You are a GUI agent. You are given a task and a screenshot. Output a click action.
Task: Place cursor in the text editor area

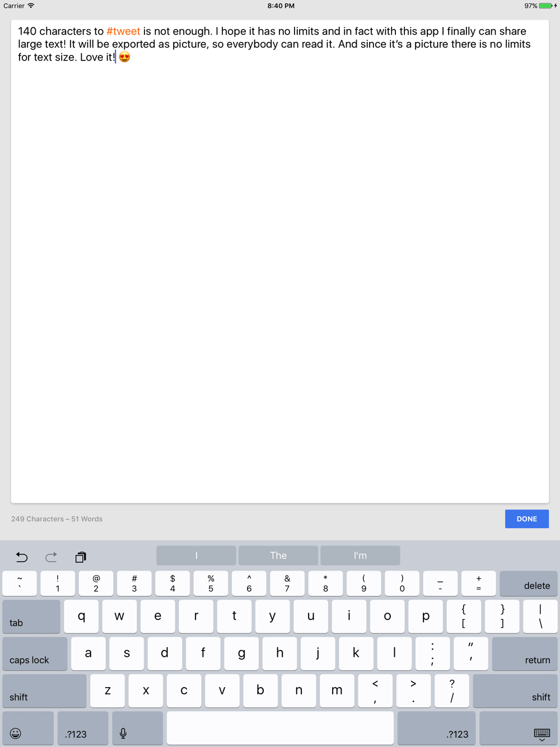point(280,262)
